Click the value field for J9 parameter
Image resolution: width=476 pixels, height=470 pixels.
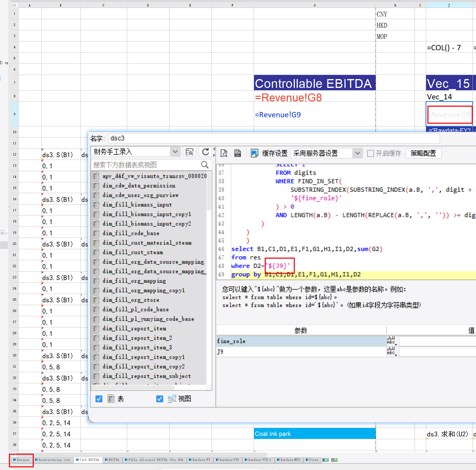(437, 352)
